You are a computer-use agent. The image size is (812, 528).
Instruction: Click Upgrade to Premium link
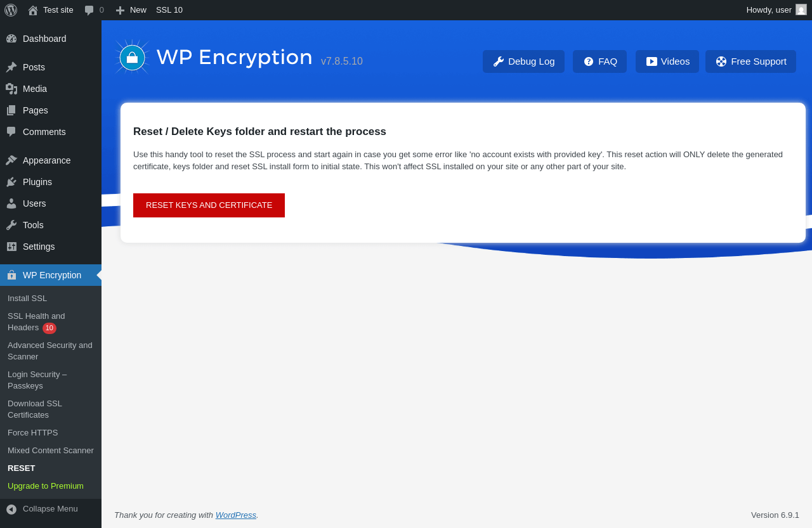coord(46,486)
